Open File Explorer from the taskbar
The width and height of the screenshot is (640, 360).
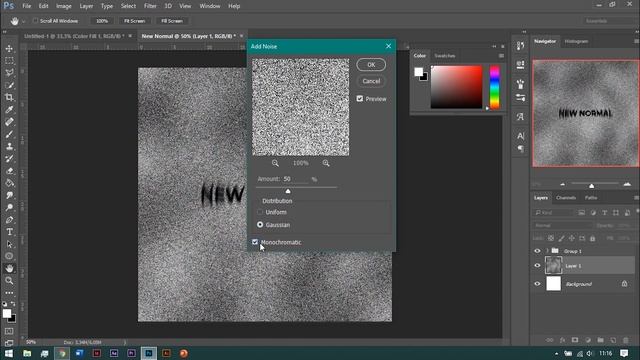coord(27,353)
